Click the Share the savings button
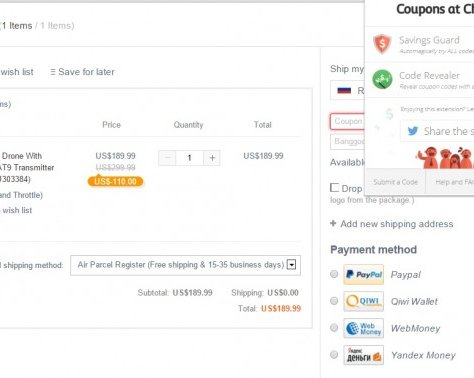The image size is (474, 378). [x=437, y=131]
